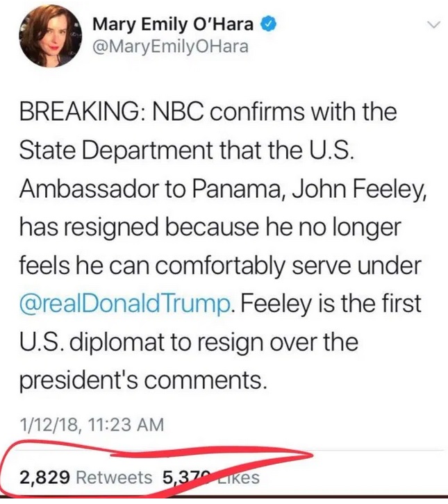Click the 11:23 AM time text

pyautogui.click(x=120, y=423)
